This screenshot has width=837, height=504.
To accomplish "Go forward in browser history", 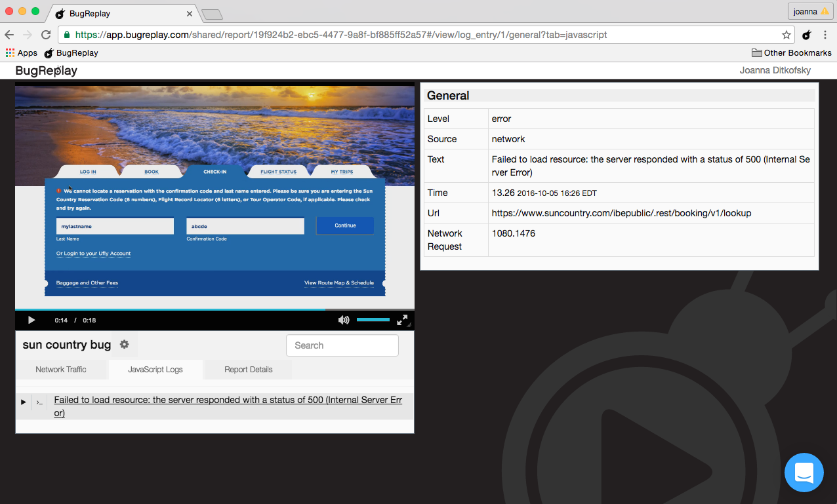I will [28, 35].
